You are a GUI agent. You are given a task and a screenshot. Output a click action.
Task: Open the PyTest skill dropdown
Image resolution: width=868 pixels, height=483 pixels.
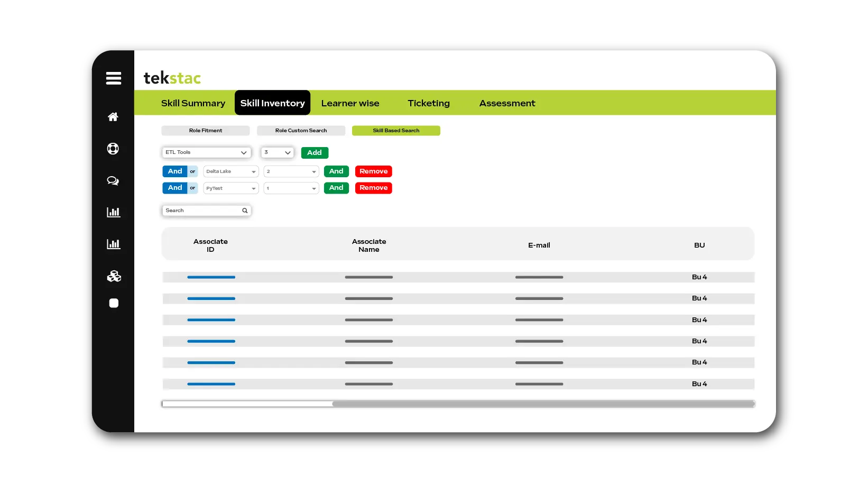(231, 188)
